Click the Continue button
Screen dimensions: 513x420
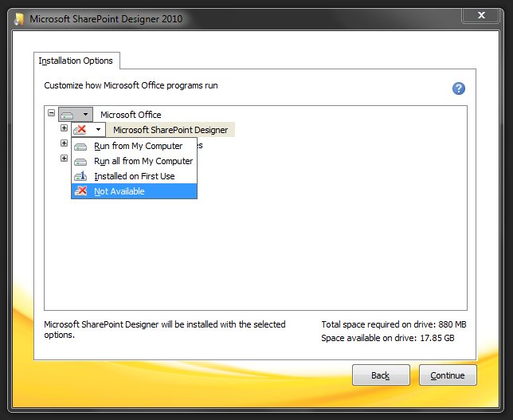click(448, 375)
